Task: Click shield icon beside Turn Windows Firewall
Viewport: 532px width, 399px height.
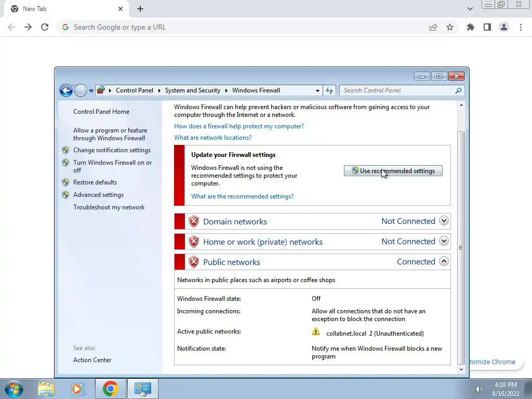Action: (x=65, y=163)
